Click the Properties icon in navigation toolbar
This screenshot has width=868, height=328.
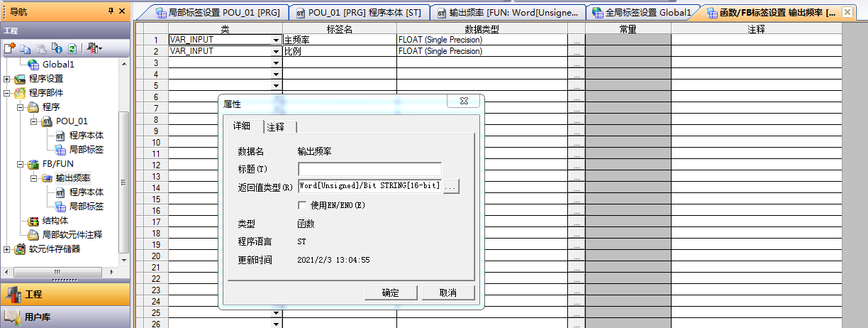57,48
